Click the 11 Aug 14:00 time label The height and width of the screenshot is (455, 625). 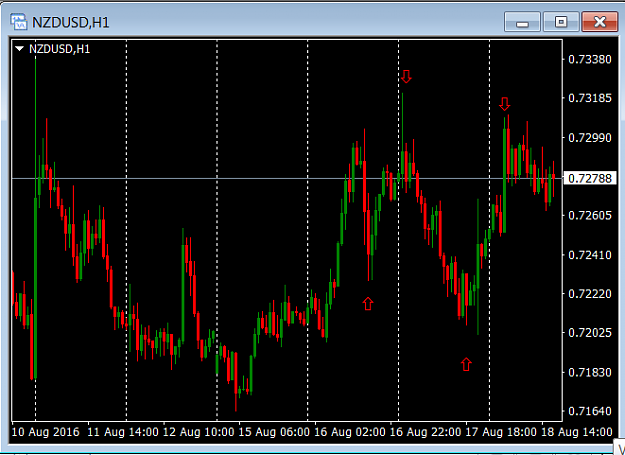tap(123, 432)
